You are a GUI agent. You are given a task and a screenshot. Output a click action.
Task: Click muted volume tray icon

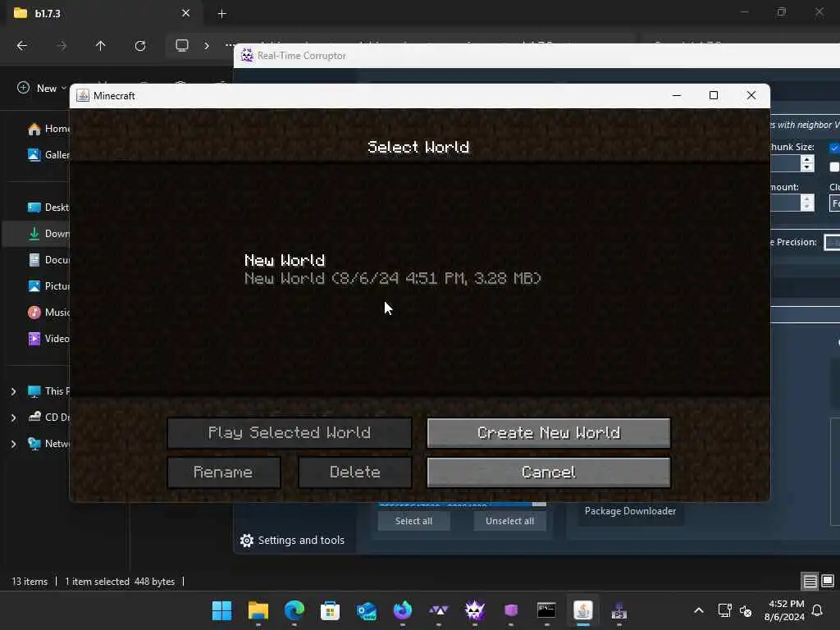[x=746, y=610]
